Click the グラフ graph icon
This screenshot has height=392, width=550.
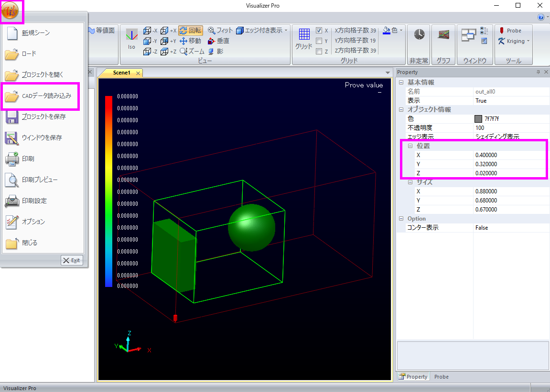point(443,35)
